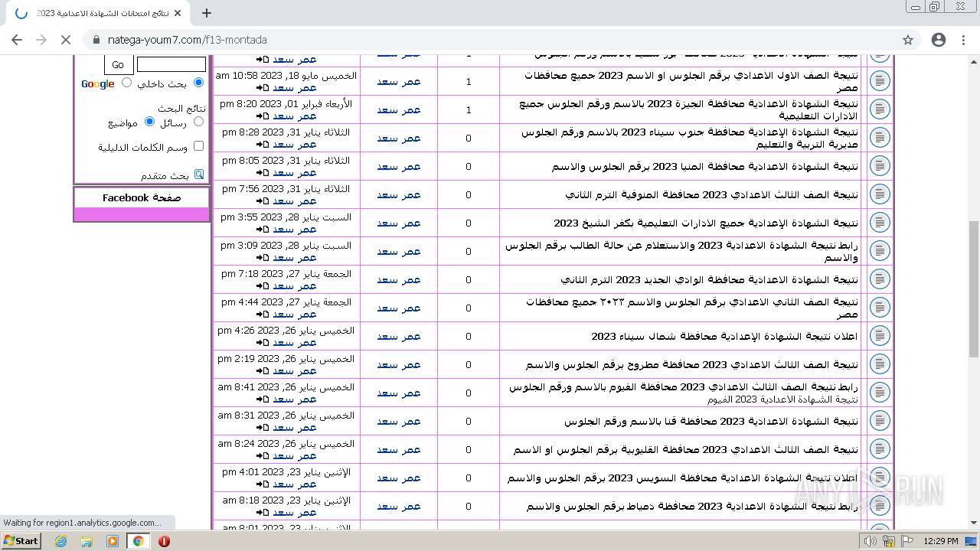Click topic icon beside الوادي الجديد thread
The width and height of the screenshot is (980, 551).
880,279
